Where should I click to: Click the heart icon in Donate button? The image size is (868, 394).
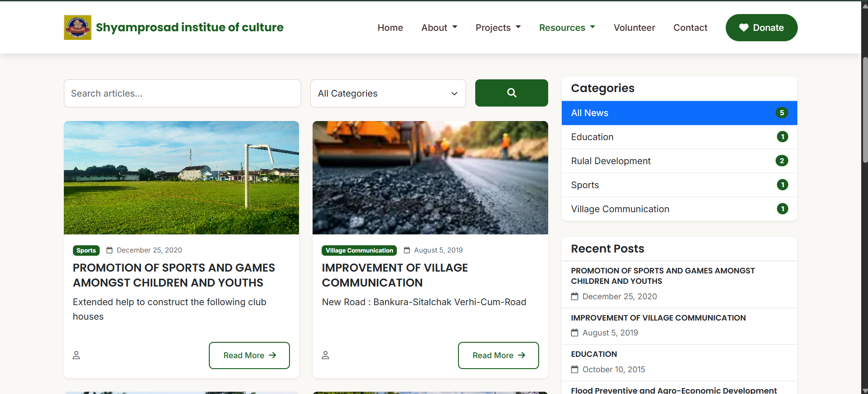click(743, 28)
